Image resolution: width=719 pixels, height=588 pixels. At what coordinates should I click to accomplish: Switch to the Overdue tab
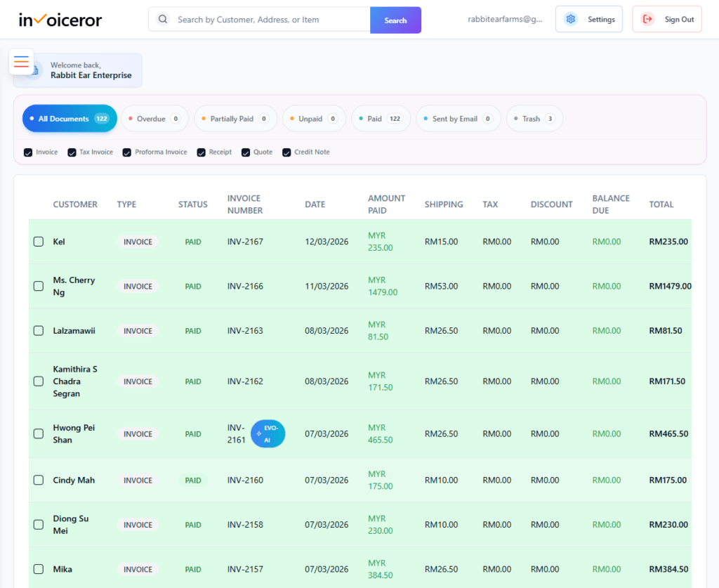click(151, 119)
